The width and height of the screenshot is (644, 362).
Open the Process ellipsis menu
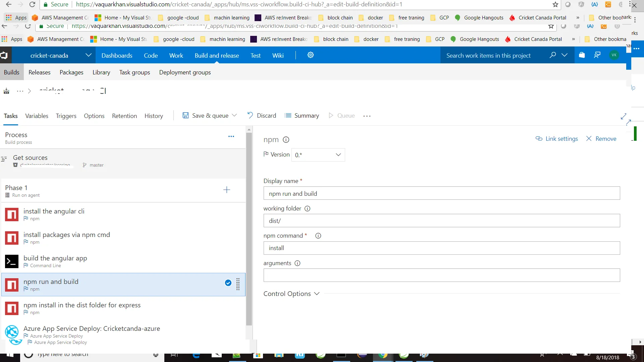(231, 136)
